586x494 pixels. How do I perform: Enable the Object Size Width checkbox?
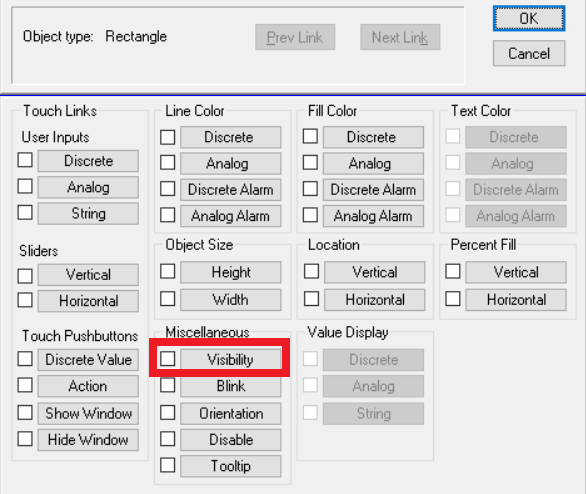click(x=167, y=299)
